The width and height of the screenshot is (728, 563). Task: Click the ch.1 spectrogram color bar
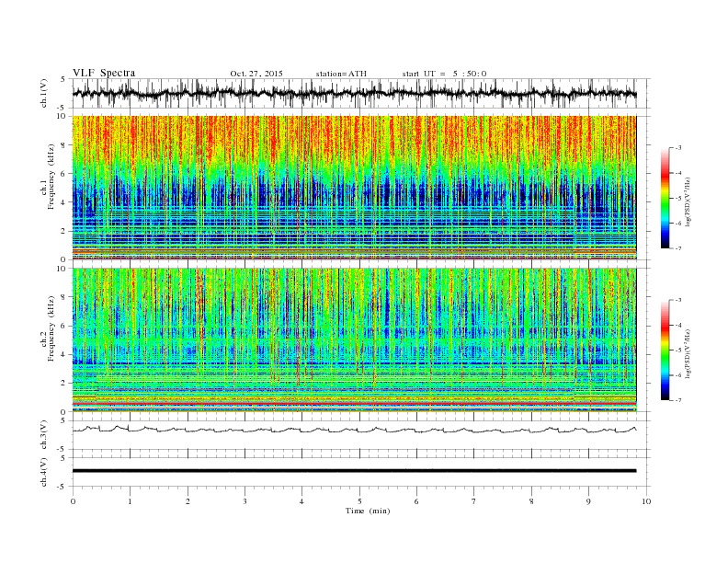click(665, 198)
